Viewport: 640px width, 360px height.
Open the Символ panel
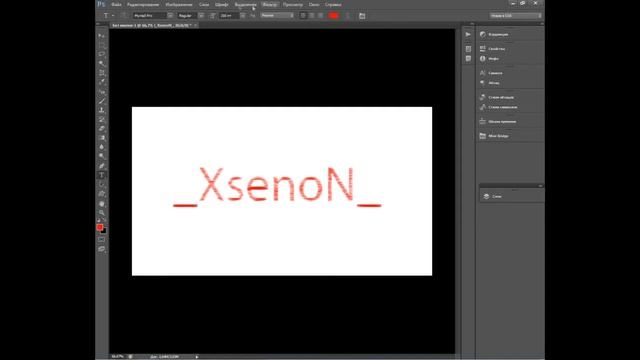495,73
